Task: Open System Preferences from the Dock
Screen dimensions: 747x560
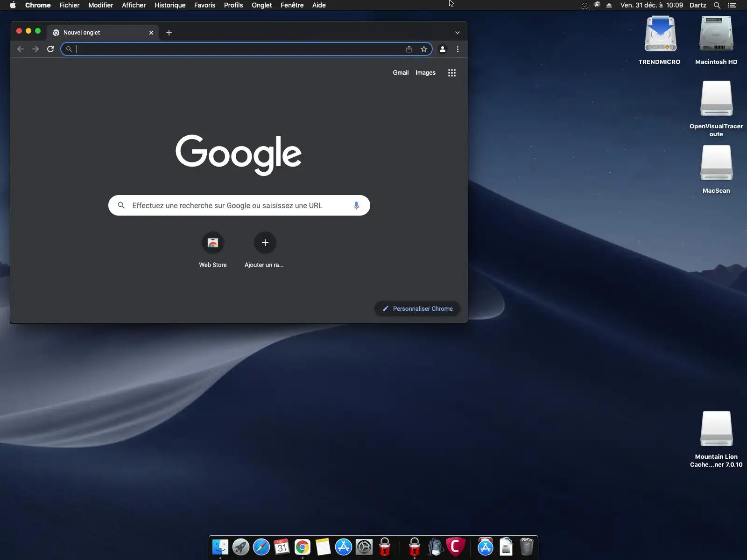Action: 364,547
